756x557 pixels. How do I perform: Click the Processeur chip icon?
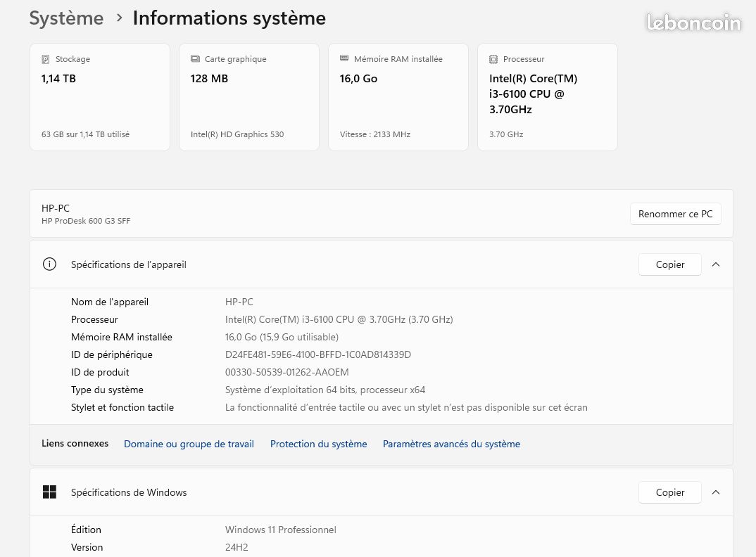493,59
